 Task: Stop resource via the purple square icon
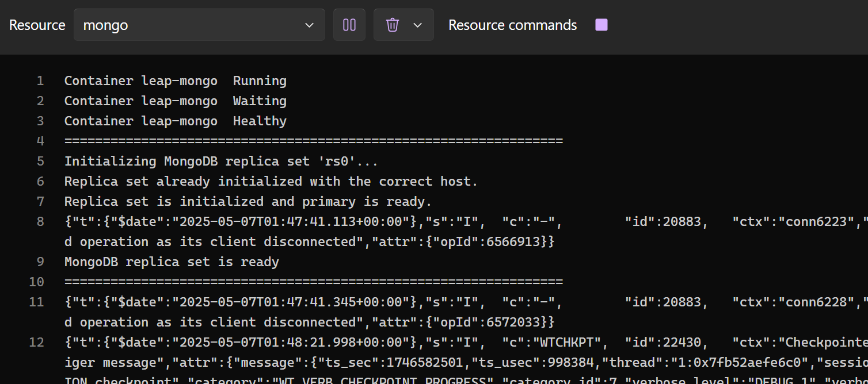pyautogui.click(x=601, y=25)
